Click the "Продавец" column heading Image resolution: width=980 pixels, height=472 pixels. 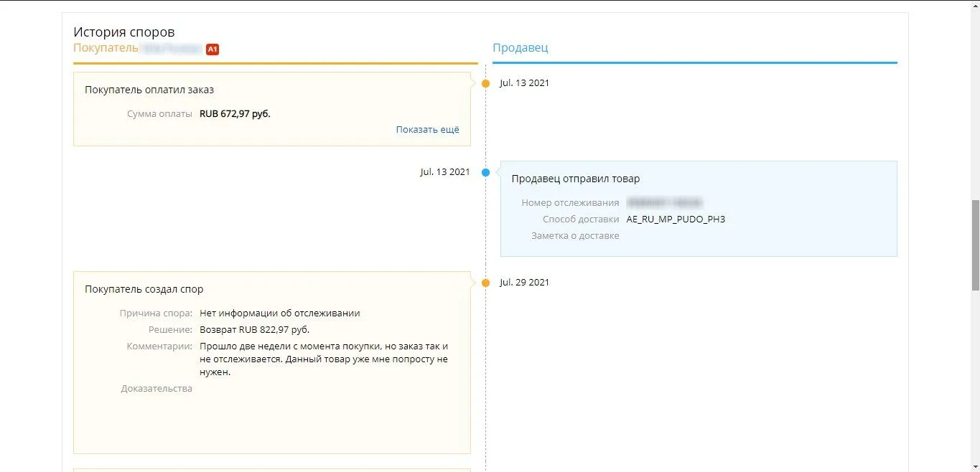pos(520,48)
